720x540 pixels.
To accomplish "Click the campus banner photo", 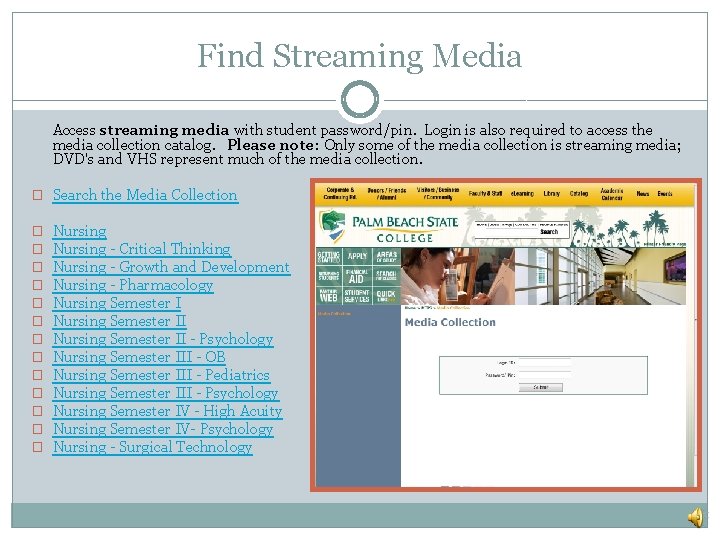I will click(544, 276).
